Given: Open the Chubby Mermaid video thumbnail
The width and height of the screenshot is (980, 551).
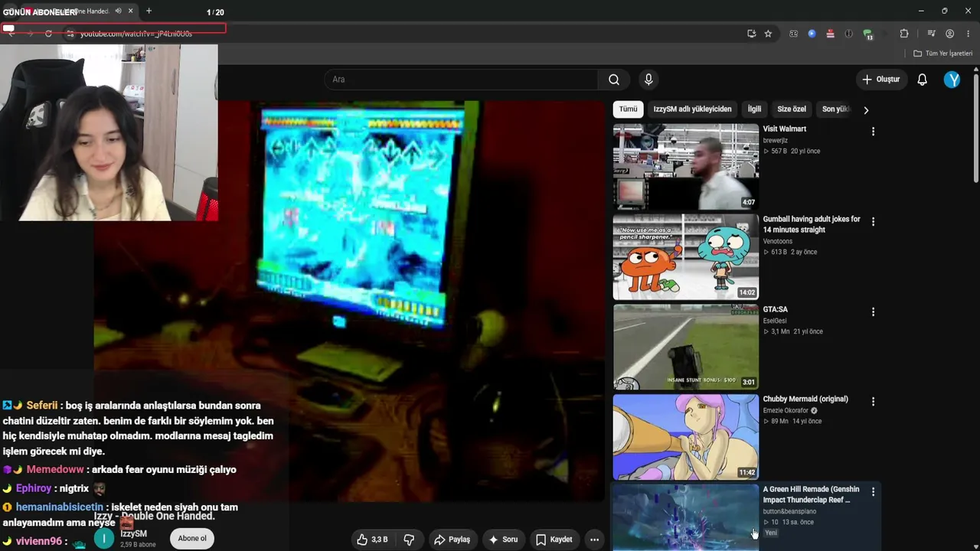Looking at the screenshot, I should click(686, 437).
